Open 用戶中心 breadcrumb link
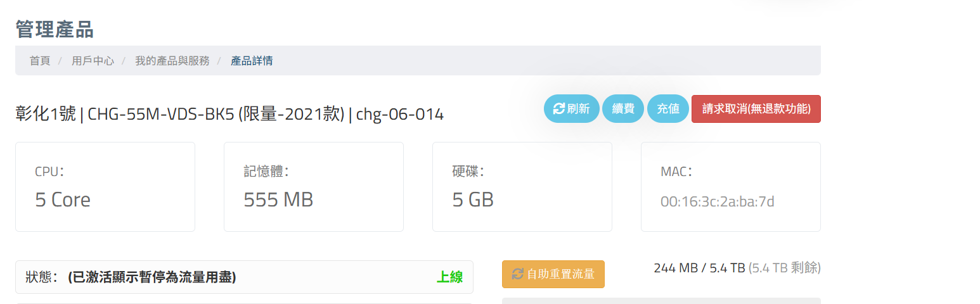Image resolution: width=980 pixels, height=304 pixels. pyautogui.click(x=93, y=61)
